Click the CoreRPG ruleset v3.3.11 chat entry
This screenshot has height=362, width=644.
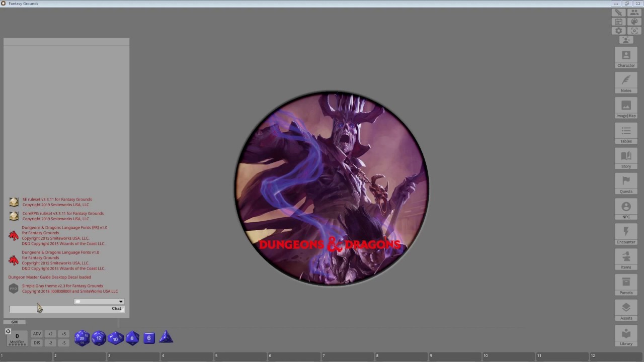tap(56, 216)
